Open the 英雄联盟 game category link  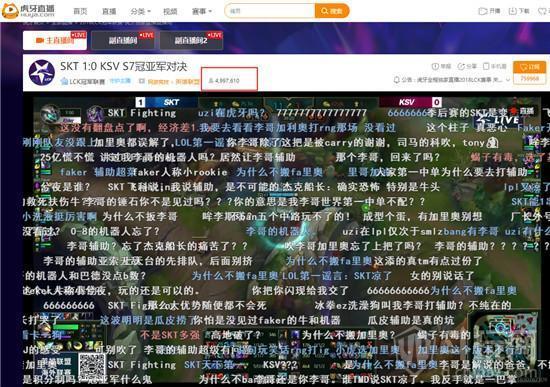[187, 81]
